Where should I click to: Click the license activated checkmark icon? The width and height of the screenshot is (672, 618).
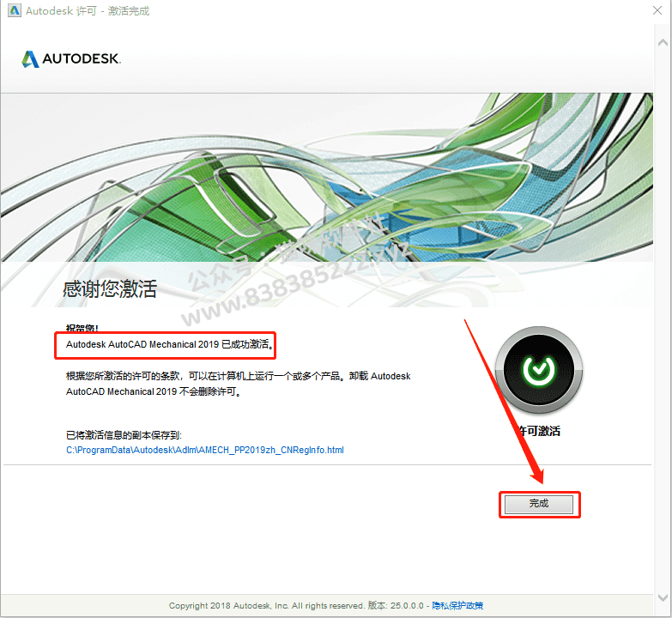[539, 370]
